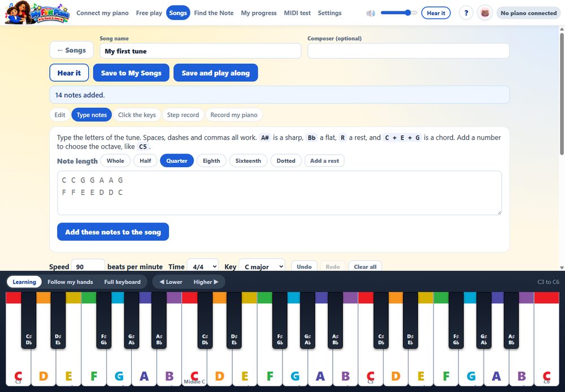Viewport: 565px width, 392px height.
Task: Click Hear it in the top bar
Action: [x=436, y=13]
